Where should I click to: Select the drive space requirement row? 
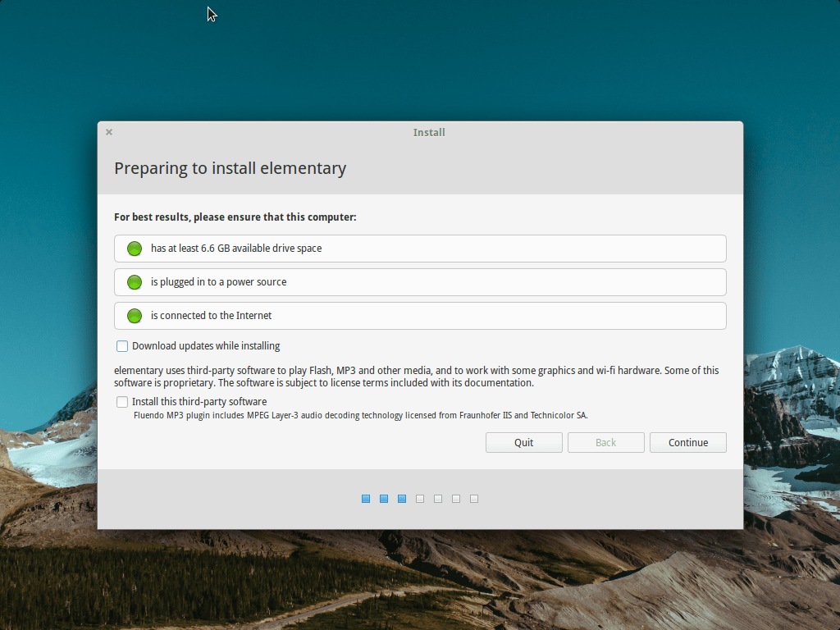point(420,249)
